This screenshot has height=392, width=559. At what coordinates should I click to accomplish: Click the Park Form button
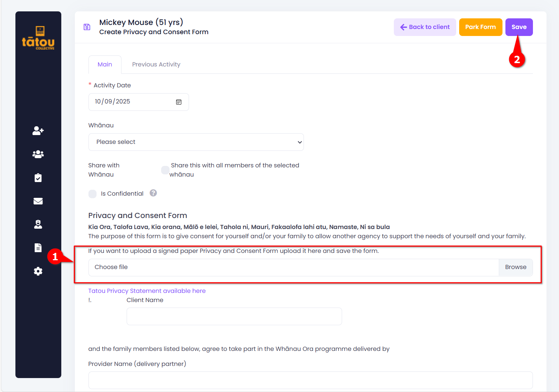tap(481, 27)
